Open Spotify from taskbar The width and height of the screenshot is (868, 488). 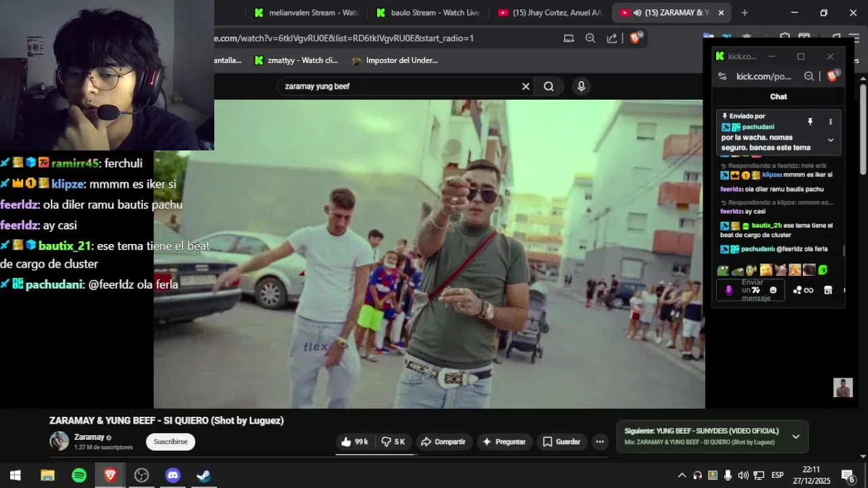tap(79, 475)
